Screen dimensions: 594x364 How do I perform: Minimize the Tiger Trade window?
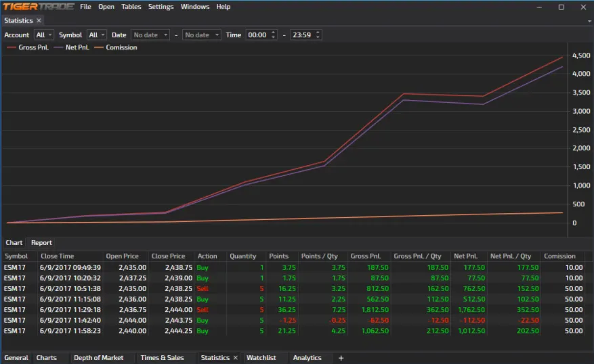539,7
